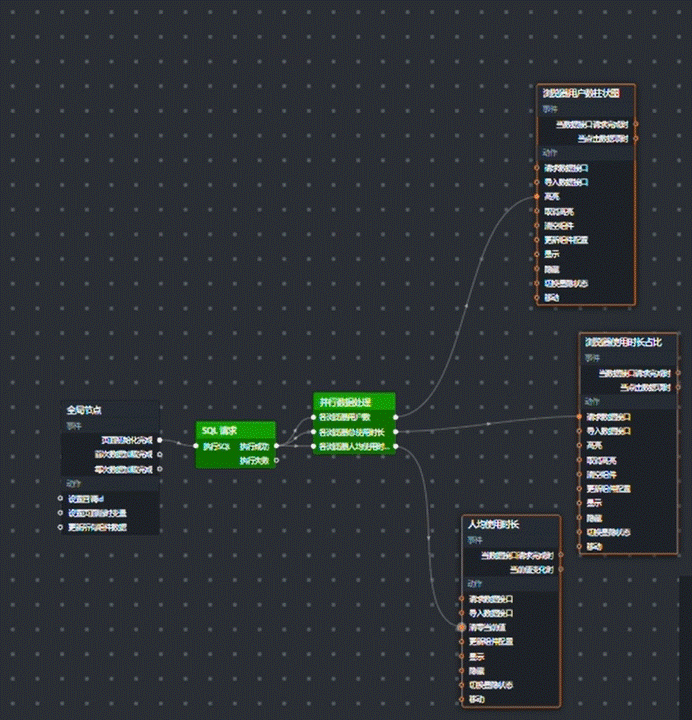
Task: Click output port of 各浏览器用户数
Action: click(x=395, y=417)
